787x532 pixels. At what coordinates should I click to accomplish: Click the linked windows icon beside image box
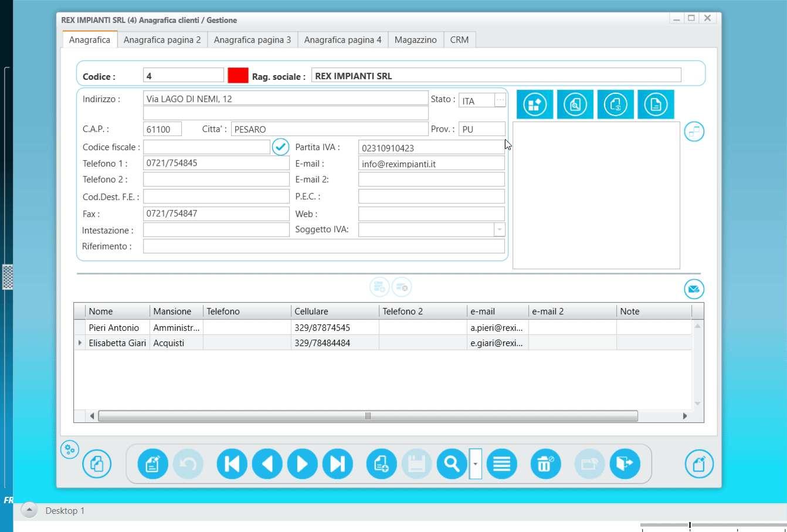pyautogui.click(x=694, y=131)
